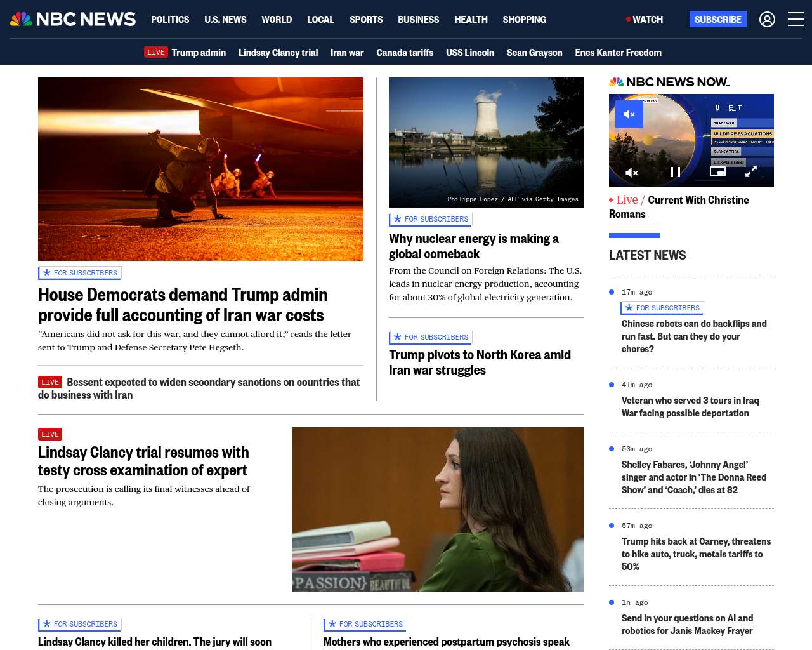Read Chinese robots can do backflips story
This screenshot has width=812, height=650.
point(694,336)
